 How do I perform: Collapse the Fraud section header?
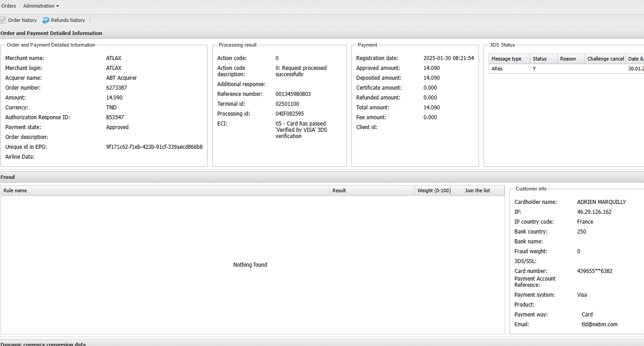(8, 177)
